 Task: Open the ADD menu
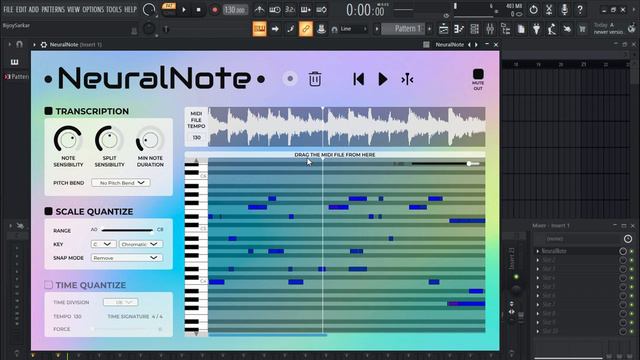pos(34,9)
